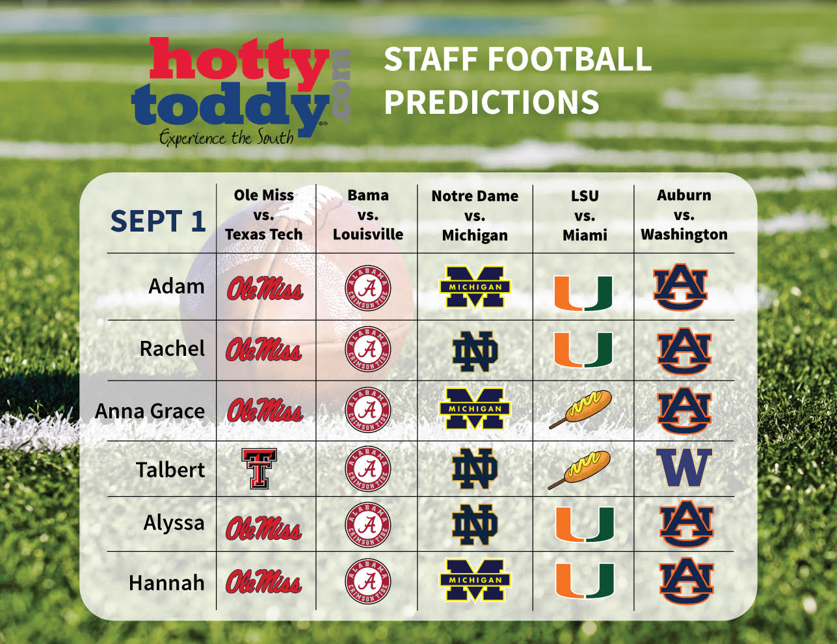Screen dimensions: 837x644
Task: Click the Ole Miss vs. Texas Tech header
Action: coord(263,215)
